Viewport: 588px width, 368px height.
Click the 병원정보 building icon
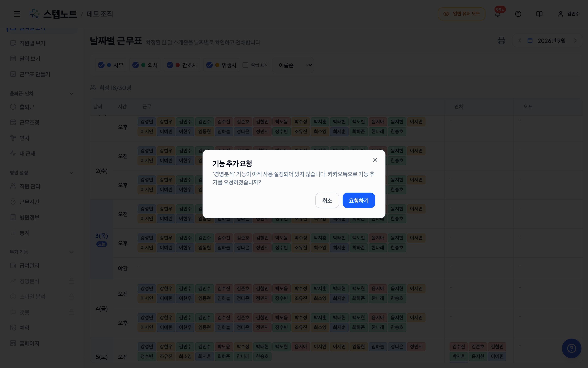click(x=13, y=217)
